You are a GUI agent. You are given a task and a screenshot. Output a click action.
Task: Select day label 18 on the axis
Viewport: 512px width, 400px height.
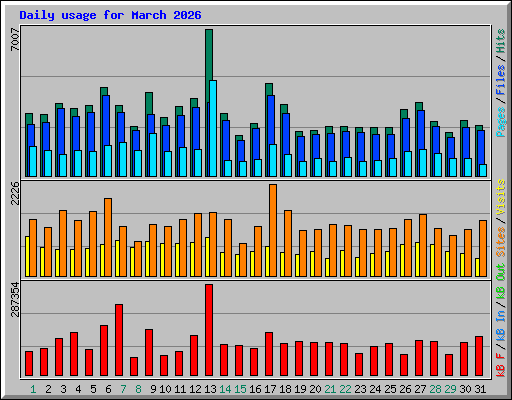tap(285, 389)
